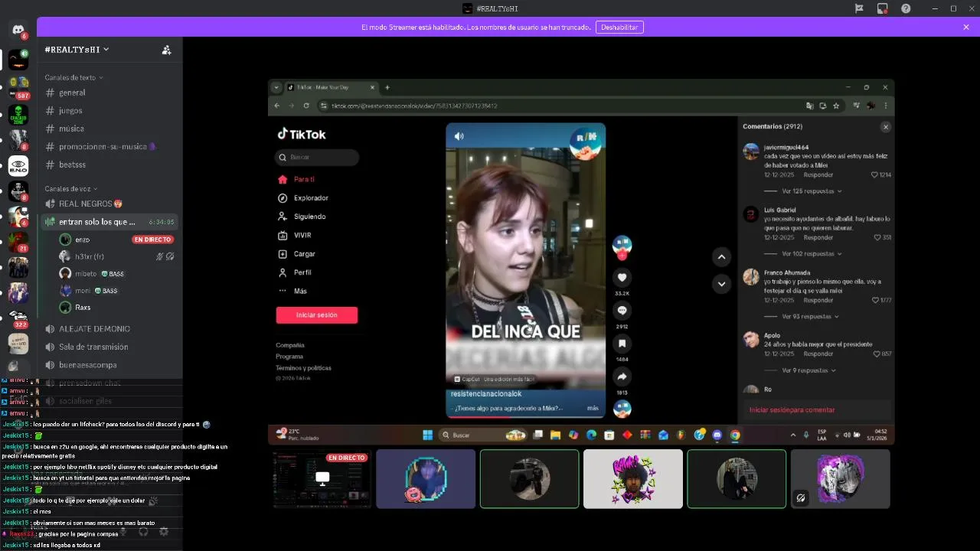Click heart icon on javiermiguel464 comment
Viewport: 980px width, 551px height.
point(875,174)
